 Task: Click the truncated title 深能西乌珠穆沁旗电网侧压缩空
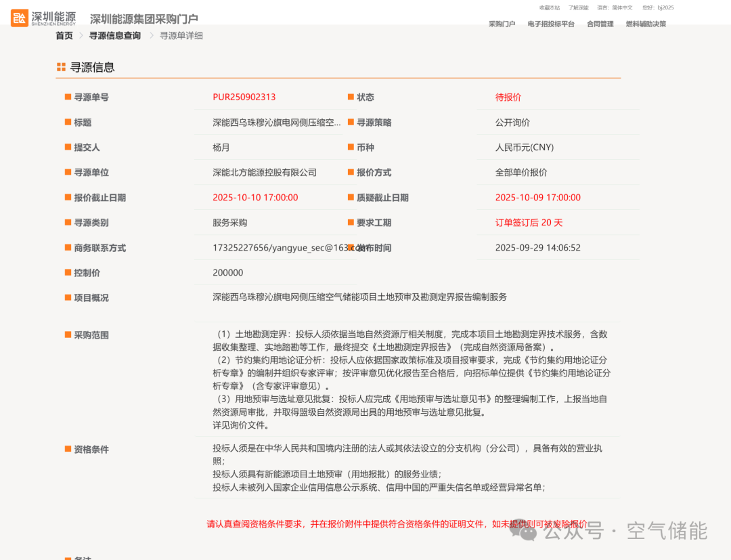277,123
